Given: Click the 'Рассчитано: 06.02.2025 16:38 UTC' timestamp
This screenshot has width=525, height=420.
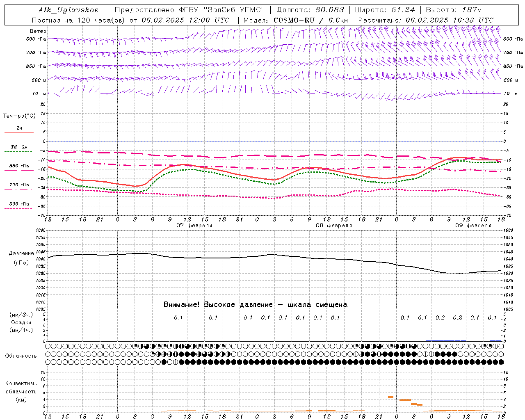Looking at the screenshot, I should (426, 20).
